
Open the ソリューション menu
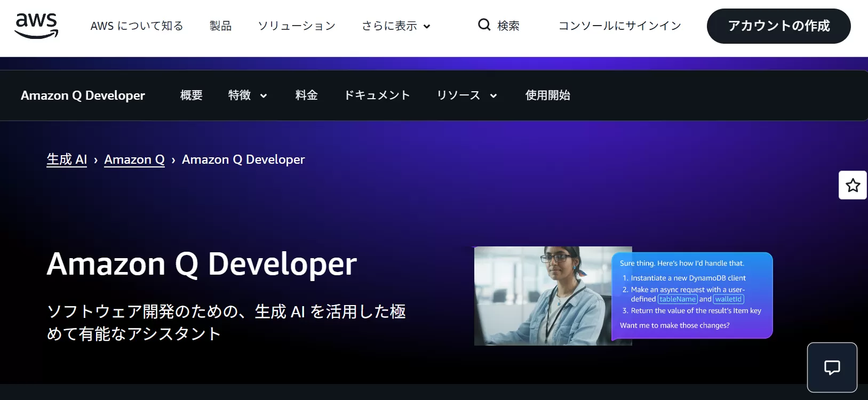pyautogui.click(x=297, y=26)
